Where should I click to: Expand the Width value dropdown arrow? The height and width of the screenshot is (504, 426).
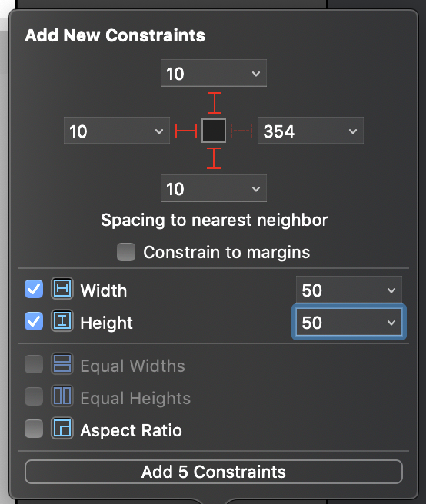pos(391,290)
